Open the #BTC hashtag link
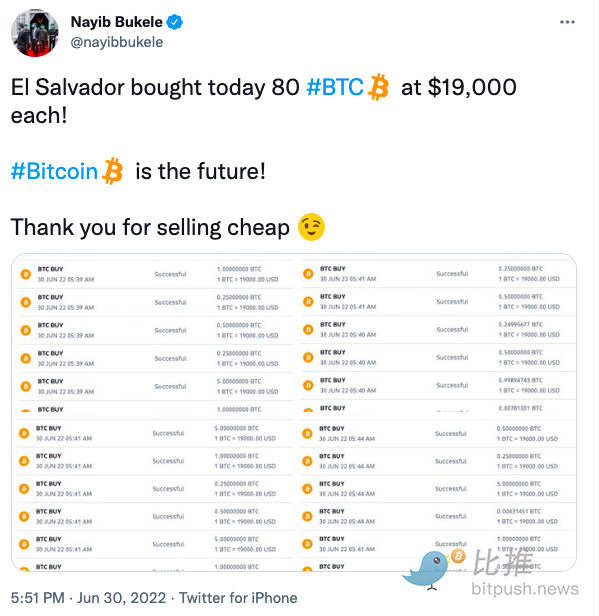Image resolution: width=599 pixels, height=616 pixels. click(335, 87)
